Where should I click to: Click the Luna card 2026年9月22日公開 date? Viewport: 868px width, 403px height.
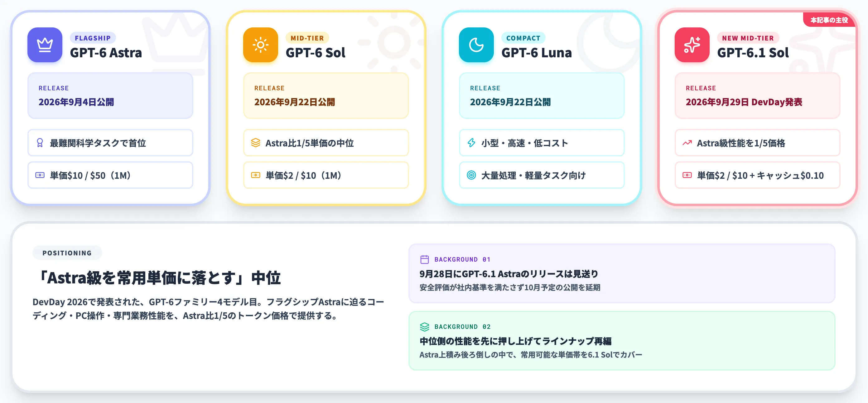pyautogui.click(x=510, y=102)
